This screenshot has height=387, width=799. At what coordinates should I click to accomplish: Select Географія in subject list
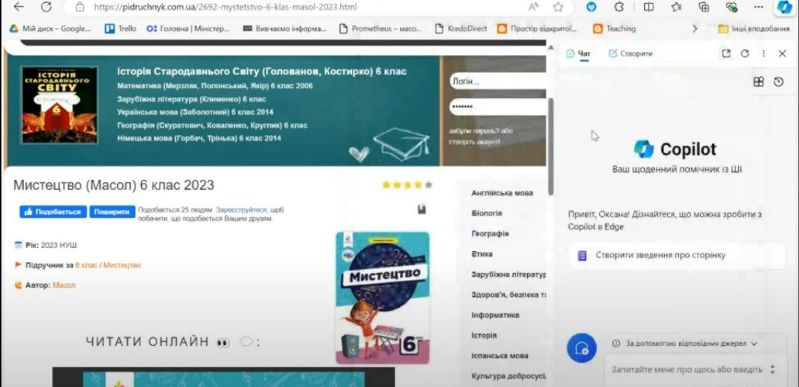[x=490, y=234]
